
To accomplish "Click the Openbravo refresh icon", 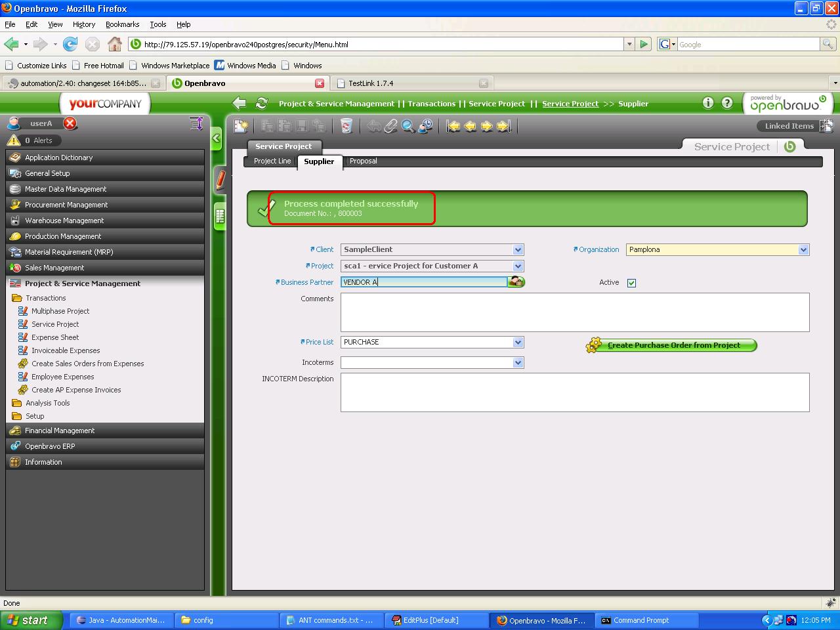I will 262,103.
